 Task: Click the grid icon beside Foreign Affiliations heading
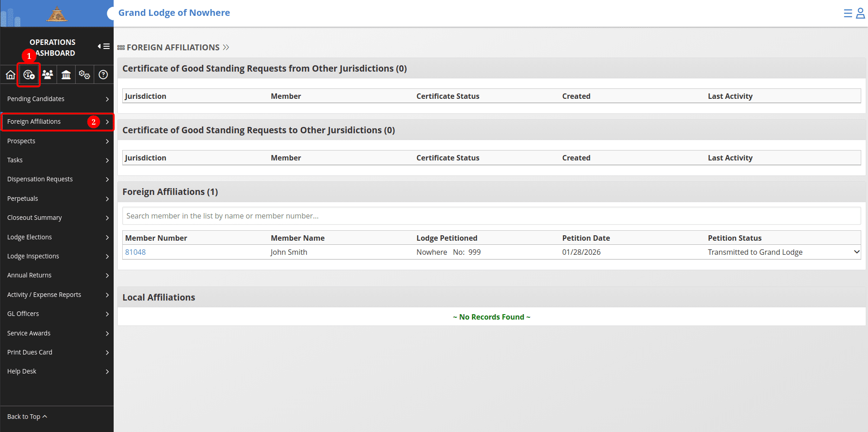pos(121,48)
